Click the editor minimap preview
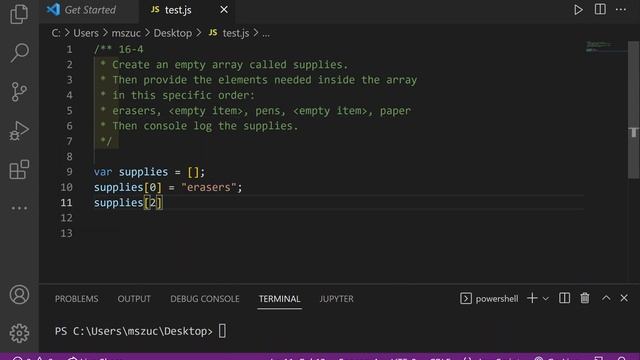640x360 pixels. [x=606, y=47]
